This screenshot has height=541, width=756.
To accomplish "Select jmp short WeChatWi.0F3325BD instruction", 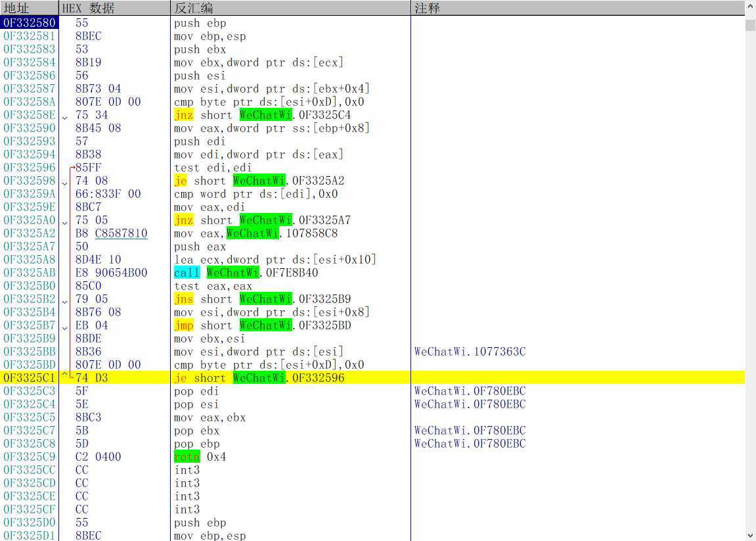I will click(263, 325).
